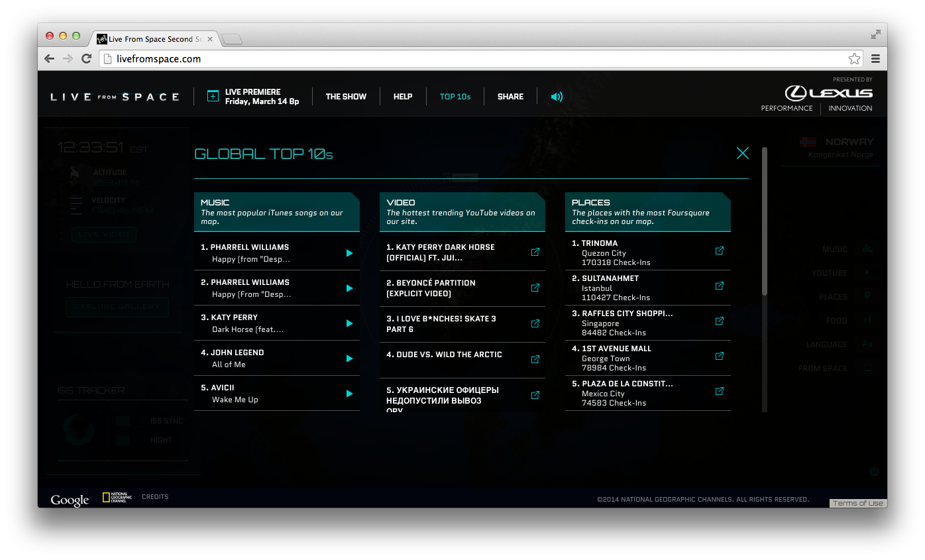The height and width of the screenshot is (560, 925).
Task: Go back in browser history
Action: tap(50, 59)
